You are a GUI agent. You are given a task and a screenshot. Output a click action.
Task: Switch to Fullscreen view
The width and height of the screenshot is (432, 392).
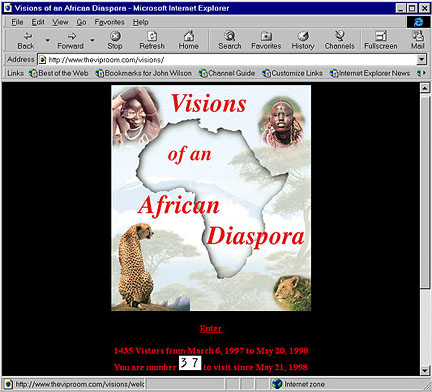[381, 41]
